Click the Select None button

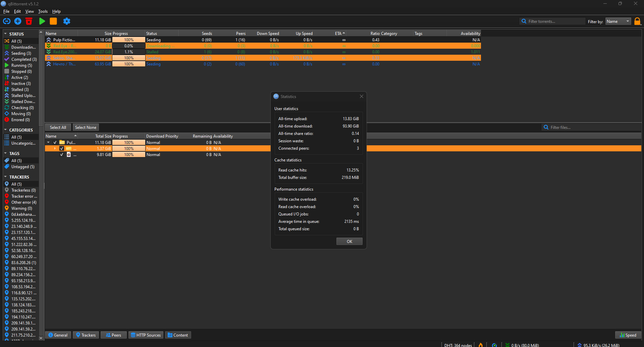pos(86,127)
